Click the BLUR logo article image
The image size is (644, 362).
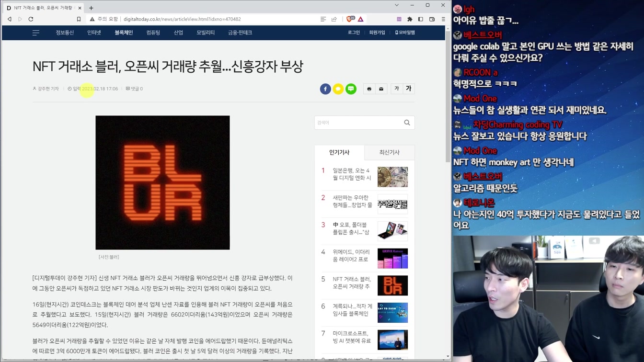(162, 182)
